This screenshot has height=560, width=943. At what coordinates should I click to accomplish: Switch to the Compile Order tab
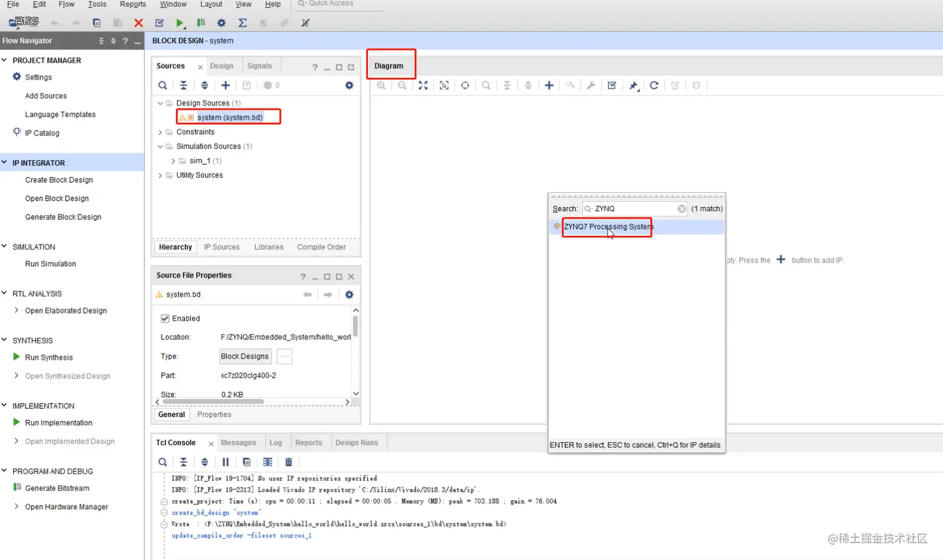pyautogui.click(x=321, y=248)
